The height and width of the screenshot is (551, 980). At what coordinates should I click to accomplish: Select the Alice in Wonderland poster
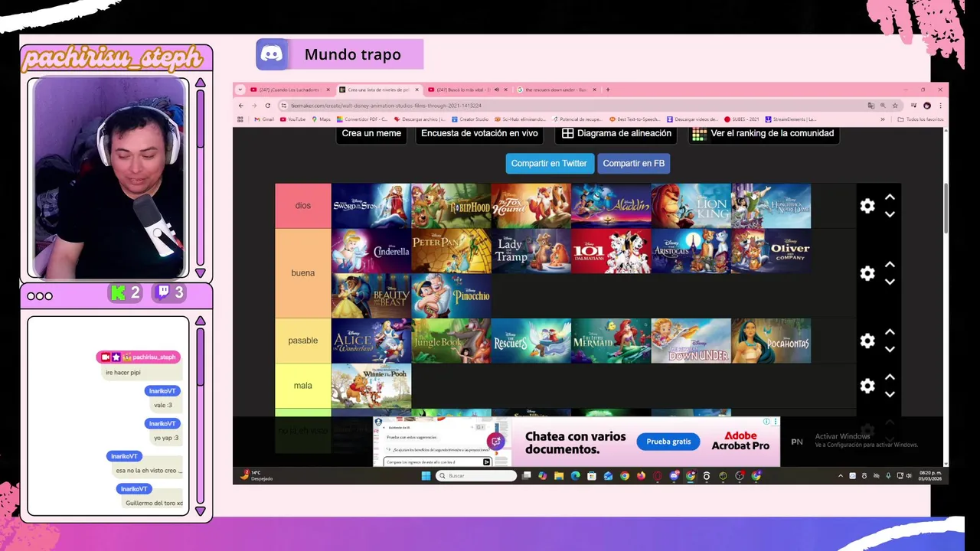371,341
